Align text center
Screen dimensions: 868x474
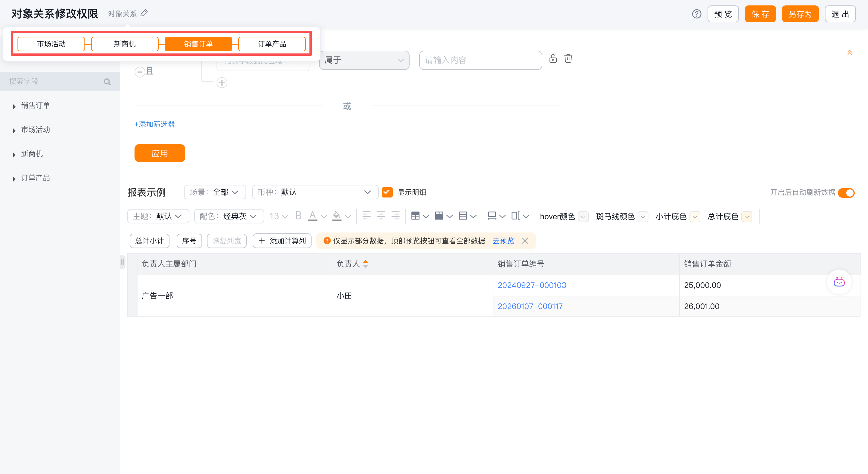(x=381, y=216)
